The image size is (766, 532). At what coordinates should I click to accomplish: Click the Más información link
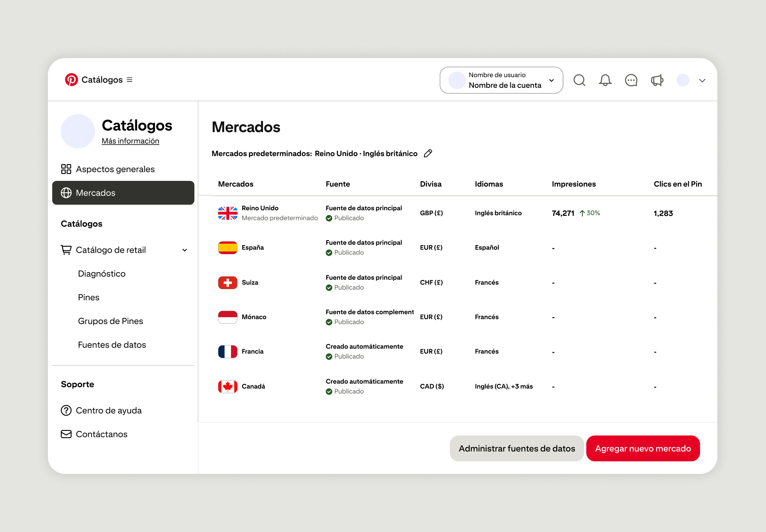click(x=130, y=141)
